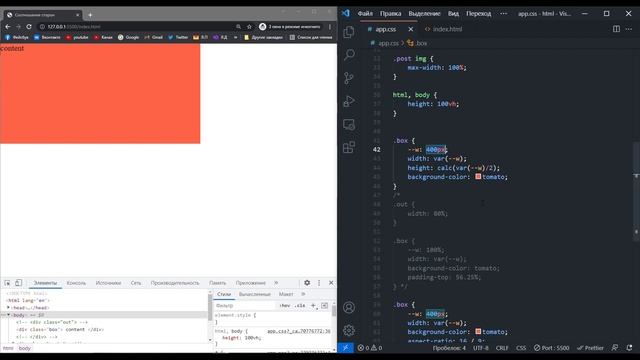Open the Вычисленные styles tab
The width and height of the screenshot is (640, 360).
click(x=255, y=294)
